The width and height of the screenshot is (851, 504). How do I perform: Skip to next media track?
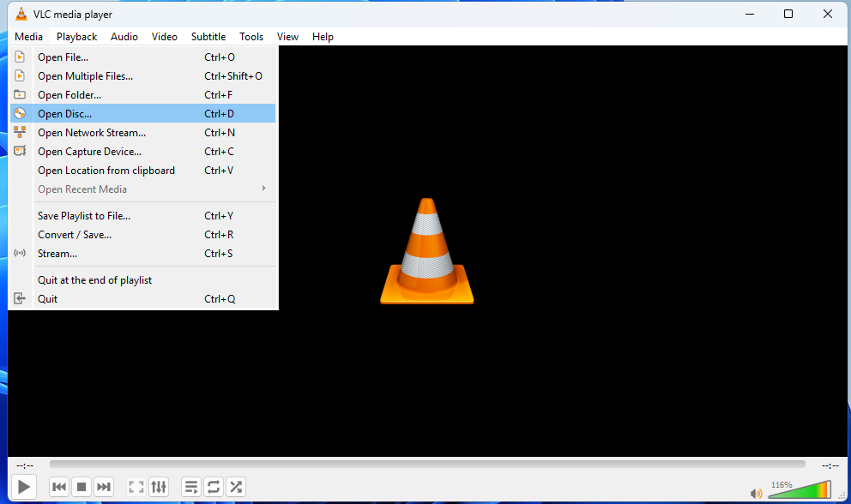click(104, 487)
